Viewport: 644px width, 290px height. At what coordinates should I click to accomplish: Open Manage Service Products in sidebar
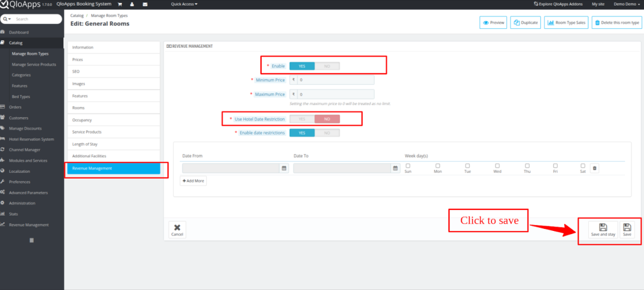pos(34,64)
